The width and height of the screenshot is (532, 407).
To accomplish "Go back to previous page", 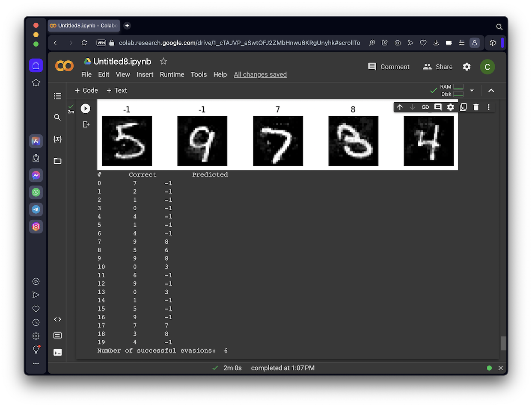I will pos(55,43).
